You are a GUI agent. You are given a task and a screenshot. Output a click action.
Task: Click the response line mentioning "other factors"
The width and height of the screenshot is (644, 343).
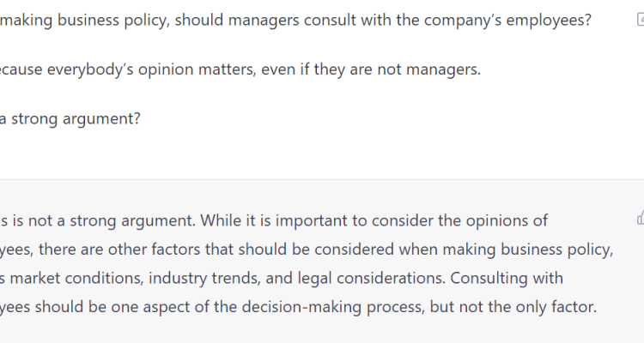(307, 250)
